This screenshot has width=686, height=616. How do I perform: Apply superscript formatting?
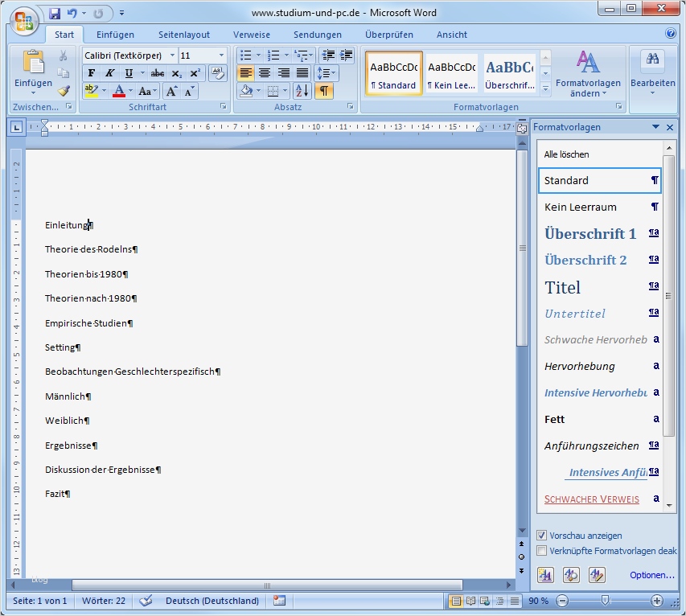click(x=195, y=73)
